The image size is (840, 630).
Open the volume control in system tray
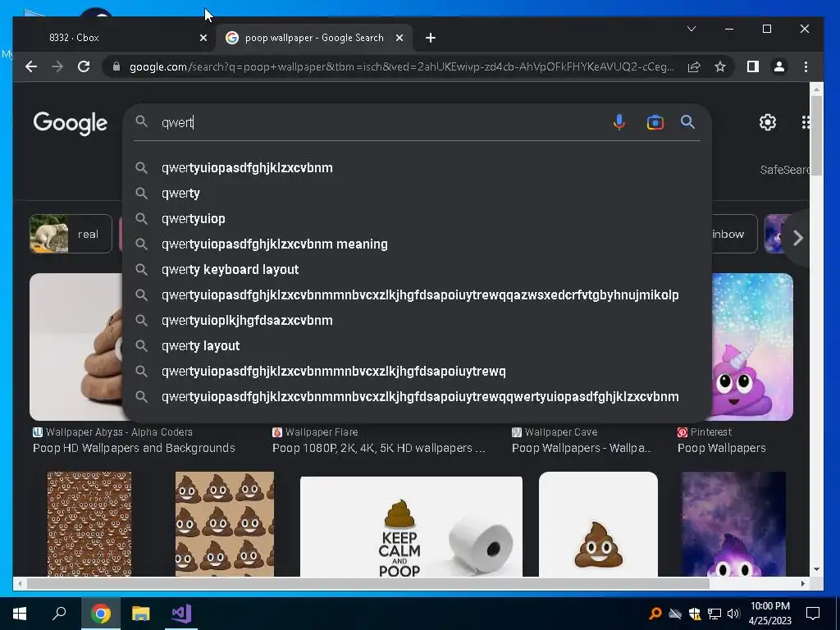733,614
